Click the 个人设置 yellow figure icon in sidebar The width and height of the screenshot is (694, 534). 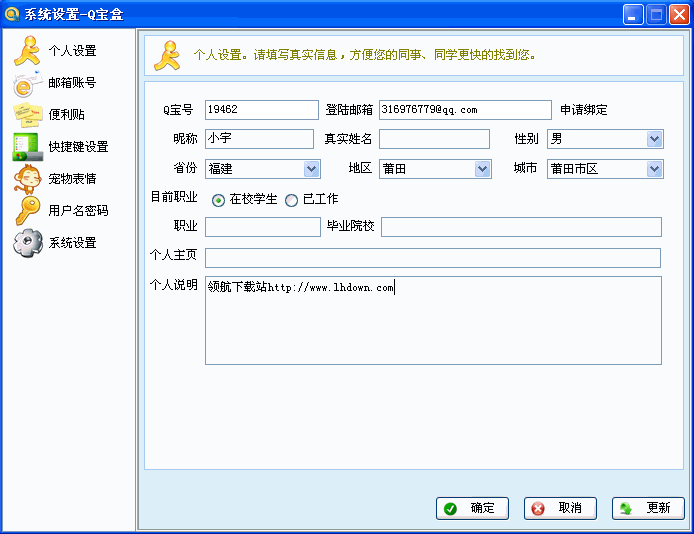click(27, 50)
